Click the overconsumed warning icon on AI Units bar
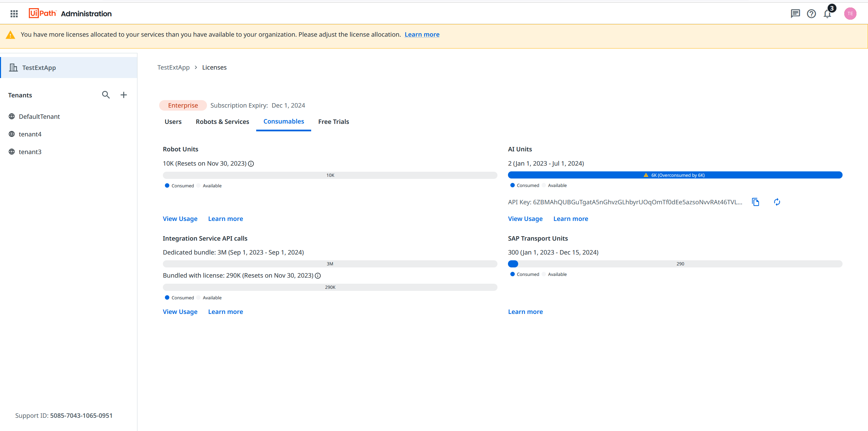868x431 pixels. tap(646, 175)
